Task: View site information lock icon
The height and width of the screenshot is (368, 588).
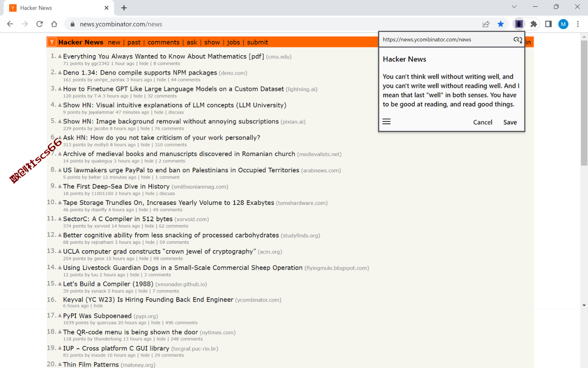Action: pos(72,24)
